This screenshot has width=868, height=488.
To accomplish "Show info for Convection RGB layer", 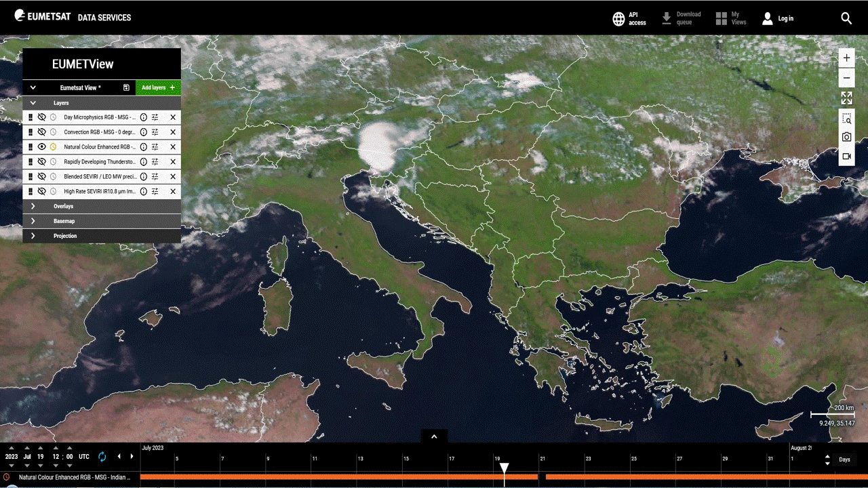I will coord(144,132).
